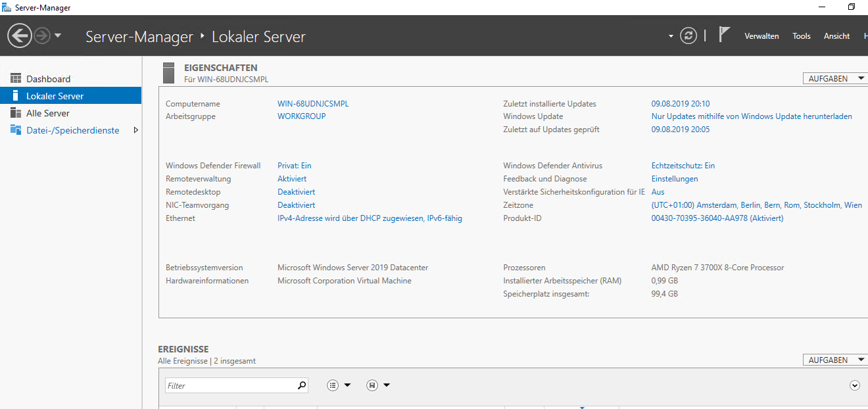Select Alle Server in the sidebar

coord(70,113)
